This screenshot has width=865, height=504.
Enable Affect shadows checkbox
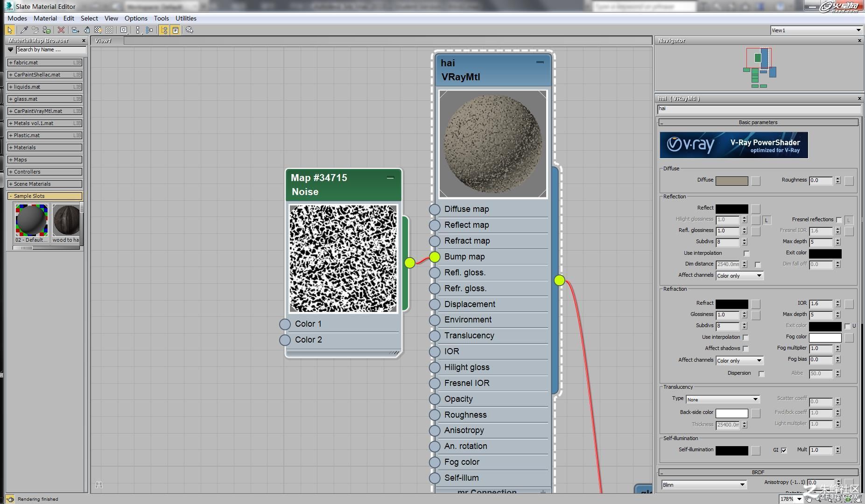[745, 349]
